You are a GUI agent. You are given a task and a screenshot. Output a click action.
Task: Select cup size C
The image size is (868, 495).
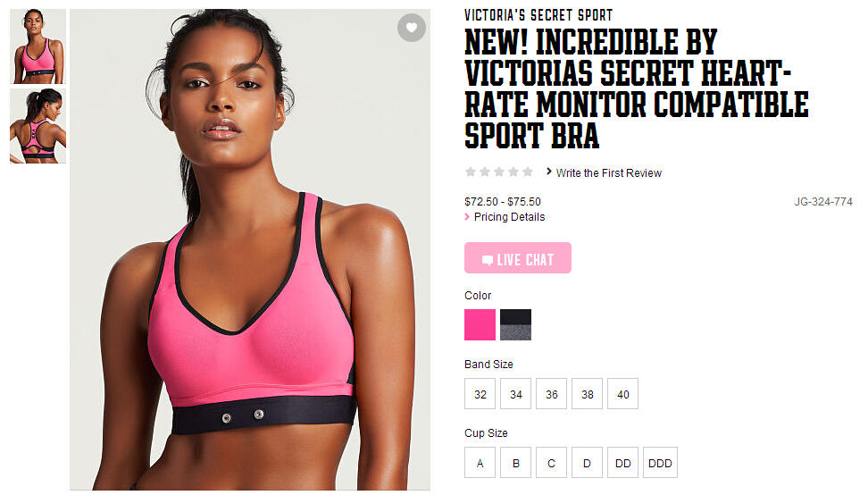click(x=551, y=462)
